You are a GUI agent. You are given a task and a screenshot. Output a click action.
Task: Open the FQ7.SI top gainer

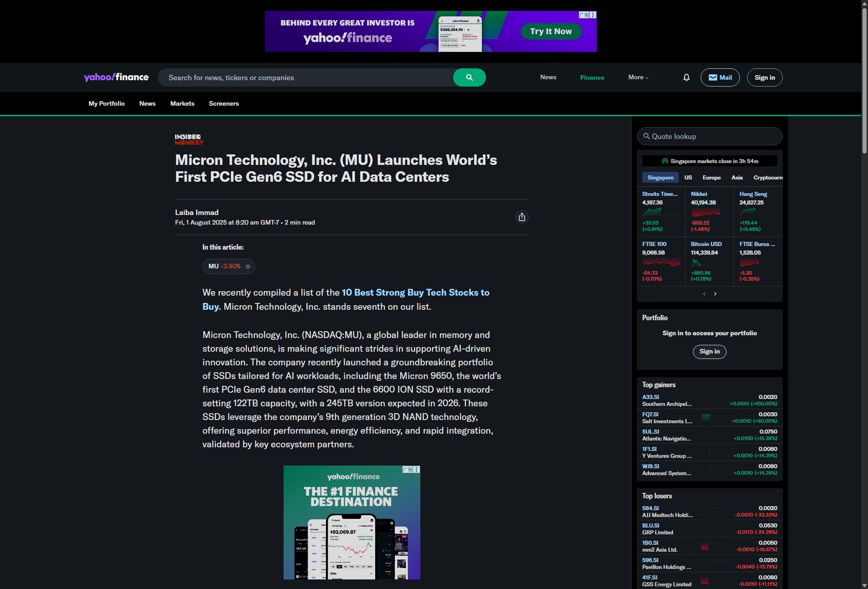(x=709, y=418)
